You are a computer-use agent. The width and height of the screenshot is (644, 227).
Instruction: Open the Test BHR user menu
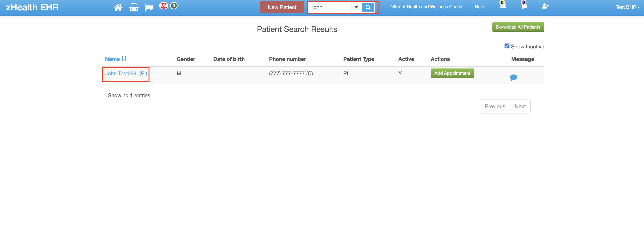pos(628,7)
